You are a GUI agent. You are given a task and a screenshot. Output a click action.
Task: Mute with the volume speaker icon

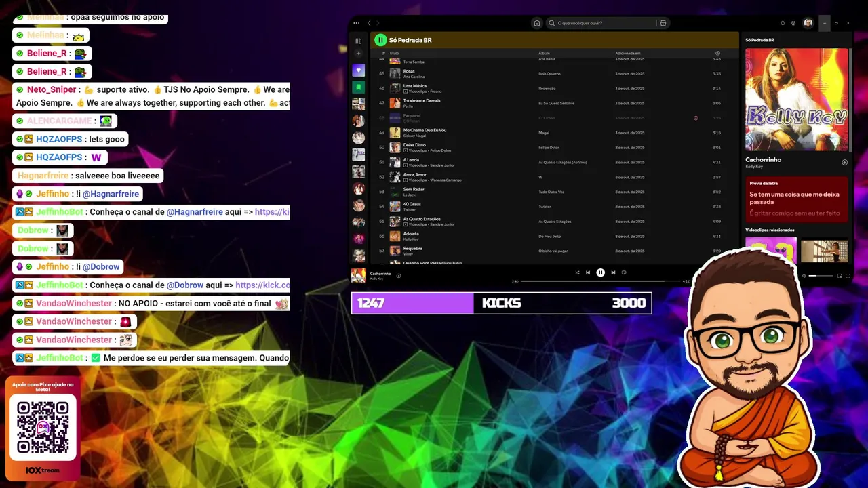click(804, 276)
